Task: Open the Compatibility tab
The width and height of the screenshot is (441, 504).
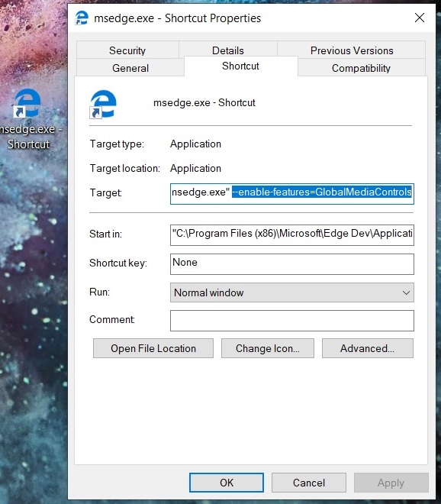Action: [361, 68]
